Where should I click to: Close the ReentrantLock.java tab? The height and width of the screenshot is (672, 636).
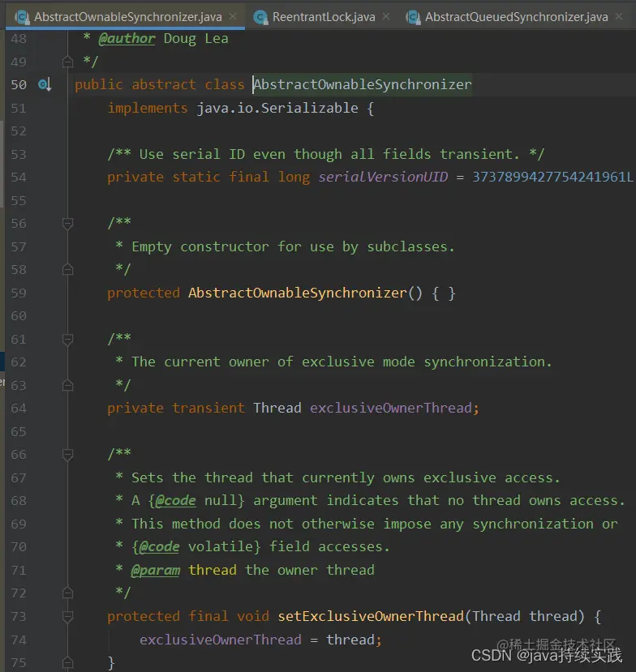pyautogui.click(x=386, y=16)
